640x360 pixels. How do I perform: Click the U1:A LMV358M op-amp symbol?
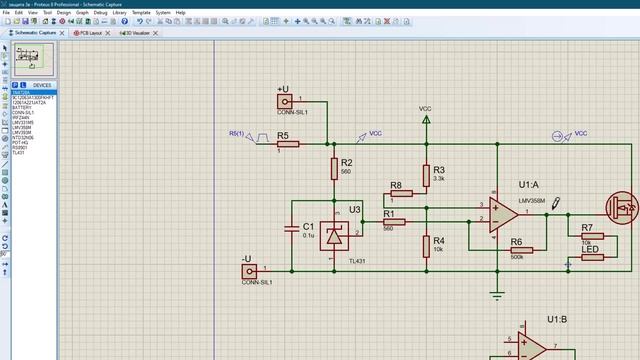(503, 215)
